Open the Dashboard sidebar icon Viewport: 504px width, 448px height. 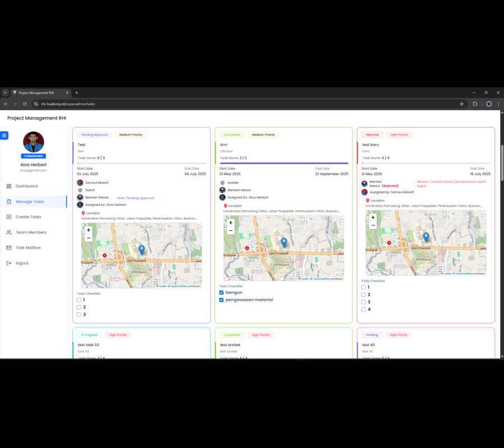9,186
